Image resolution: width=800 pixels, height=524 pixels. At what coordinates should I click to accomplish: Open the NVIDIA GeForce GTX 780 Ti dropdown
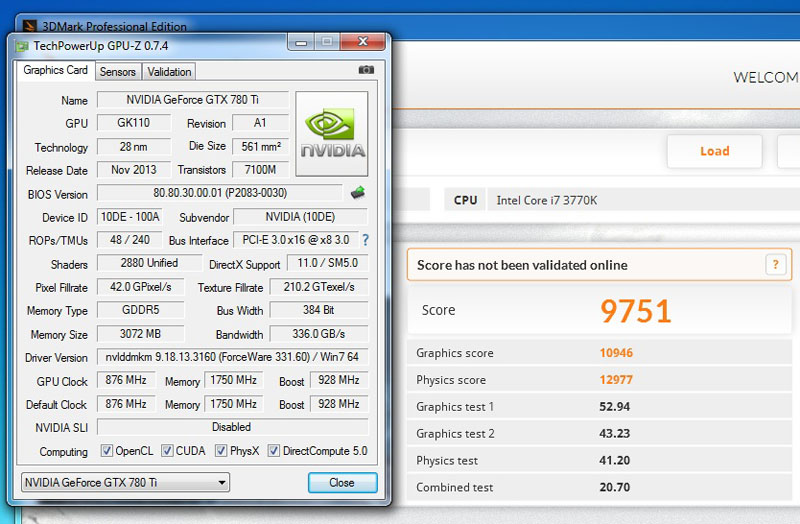coord(126,482)
